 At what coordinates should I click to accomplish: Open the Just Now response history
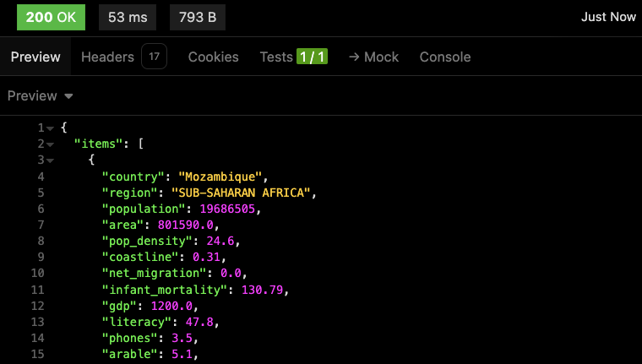(608, 17)
